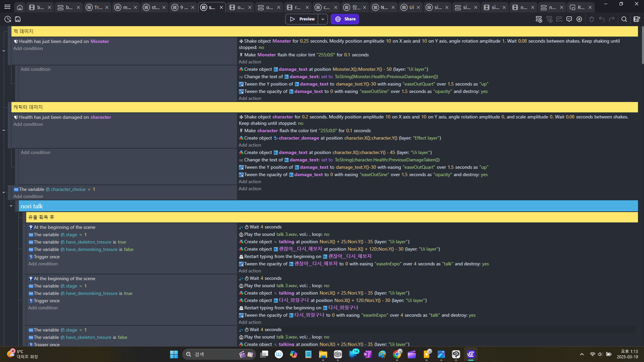Close the 'Tr...' tab
644x362 pixels.
point(107,7)
